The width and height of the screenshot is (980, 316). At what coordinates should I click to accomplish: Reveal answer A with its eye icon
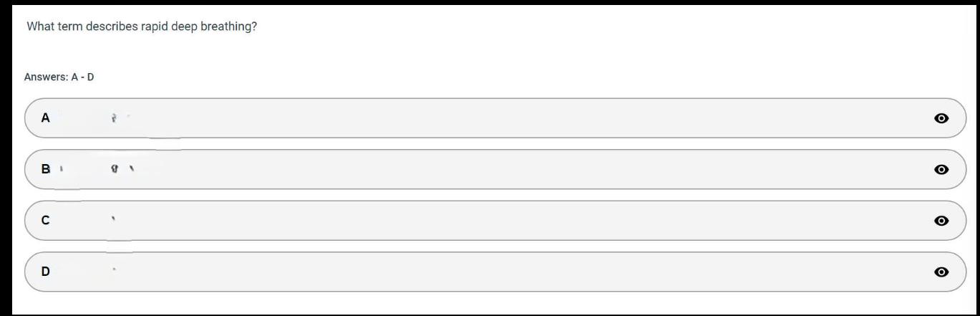941,118
